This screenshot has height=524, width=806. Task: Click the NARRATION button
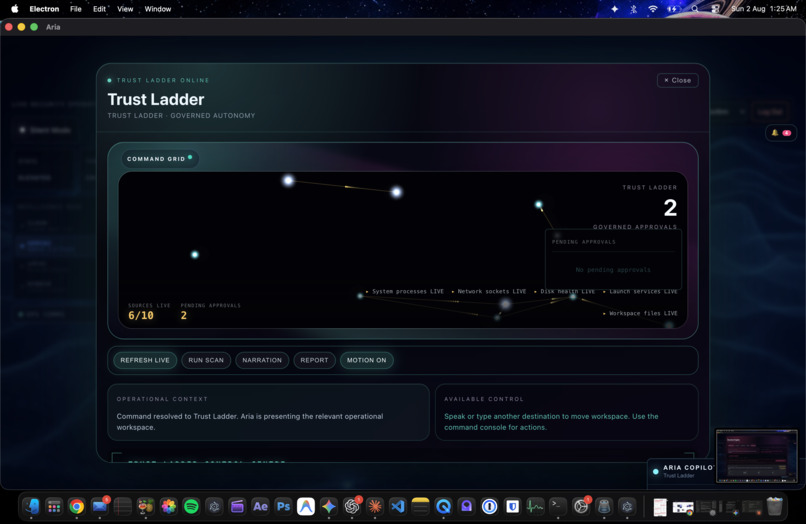pyautogui.click(x=262, y=360)
